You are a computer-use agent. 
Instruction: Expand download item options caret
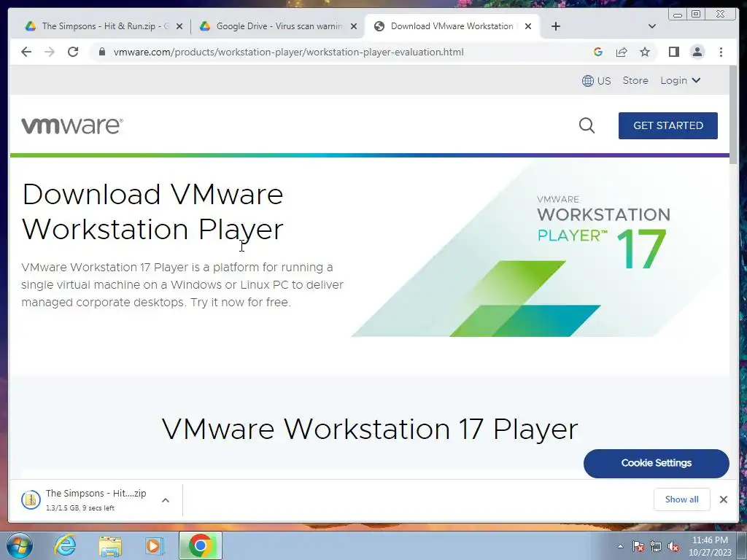166,500
